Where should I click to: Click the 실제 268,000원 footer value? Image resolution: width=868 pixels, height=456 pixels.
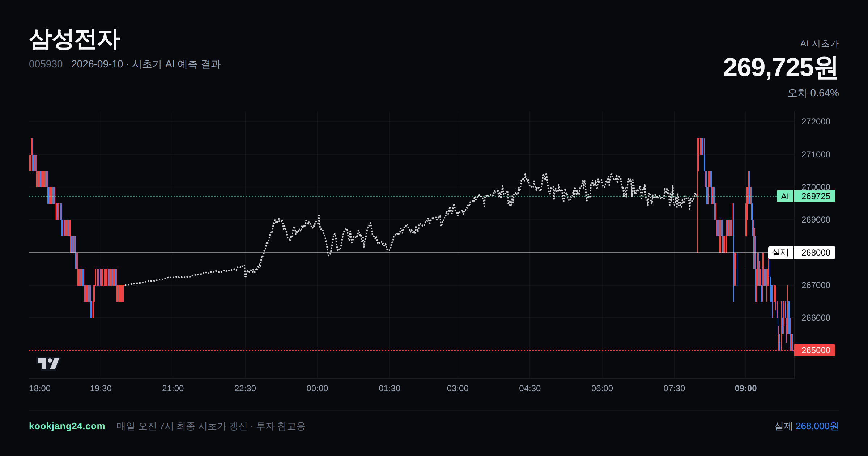pos(807,426)
